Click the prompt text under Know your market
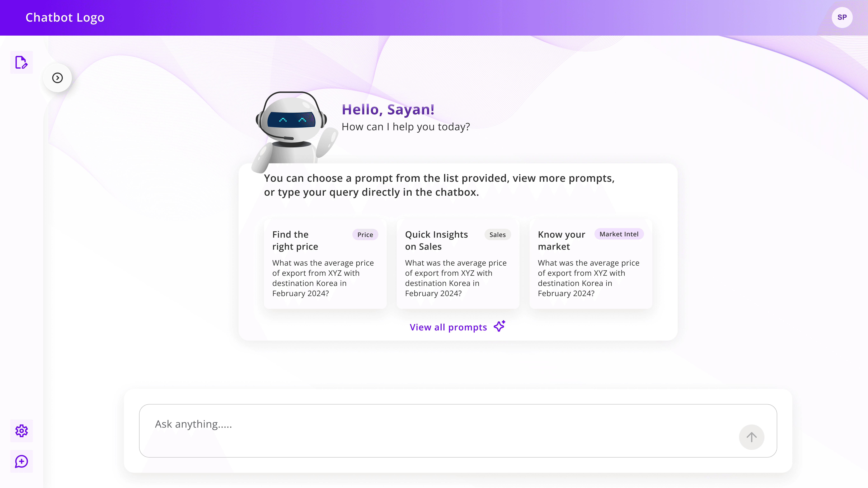Screen dimensions: 868x488 588,278
